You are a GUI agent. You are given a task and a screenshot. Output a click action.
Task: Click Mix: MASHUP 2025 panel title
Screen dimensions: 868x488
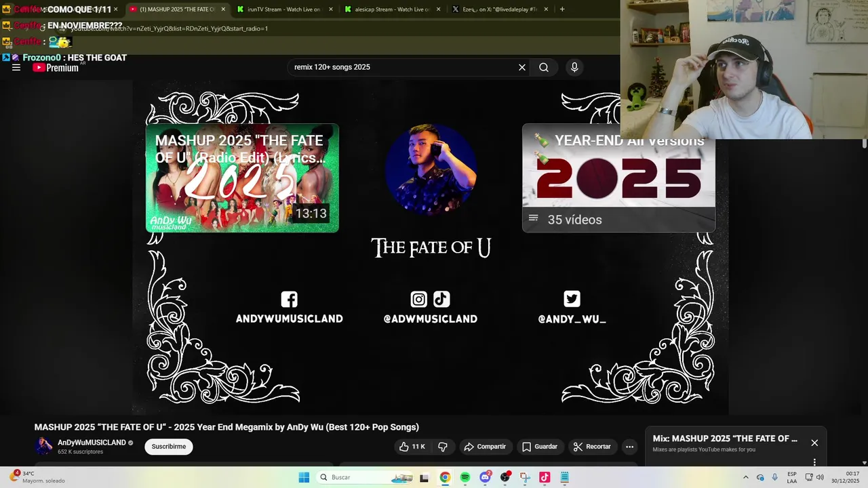[725, 439]
